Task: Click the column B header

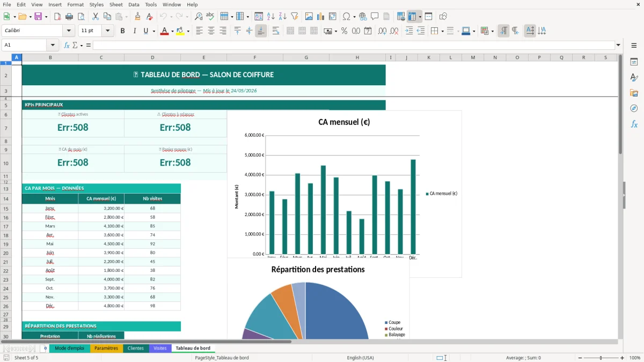Action: pos(50,57)
